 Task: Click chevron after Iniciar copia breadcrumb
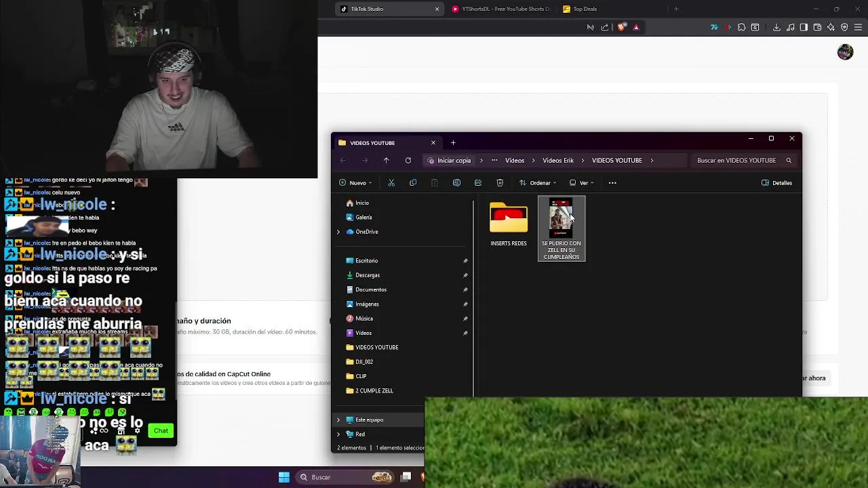(481, 161)
